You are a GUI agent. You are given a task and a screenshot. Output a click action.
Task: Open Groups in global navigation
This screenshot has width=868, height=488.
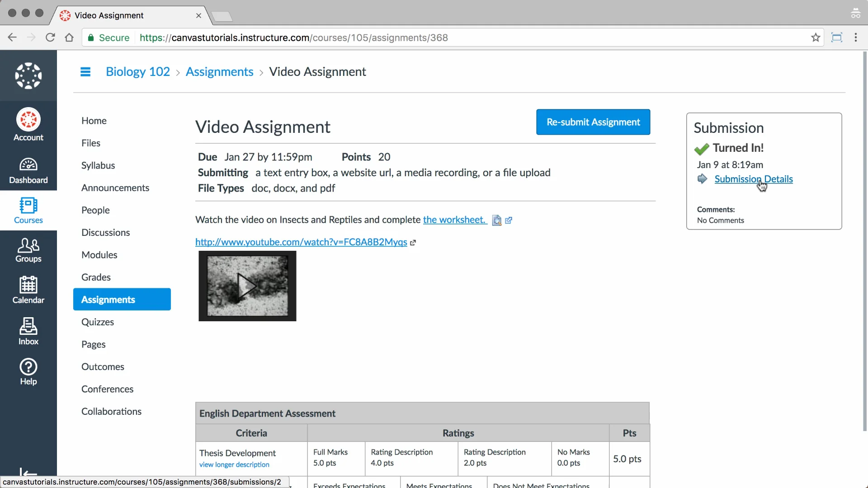pyautogui.click(x=28, y=250)
